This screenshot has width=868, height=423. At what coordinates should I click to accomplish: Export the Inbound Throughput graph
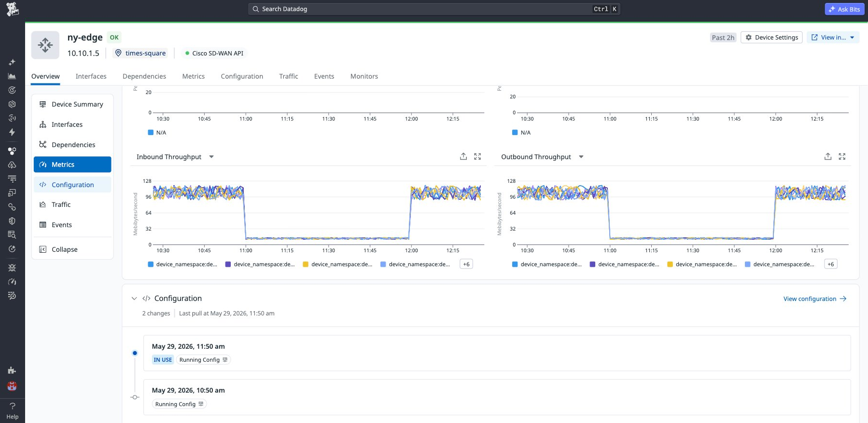pyautogui.click(x=463, y=156)
